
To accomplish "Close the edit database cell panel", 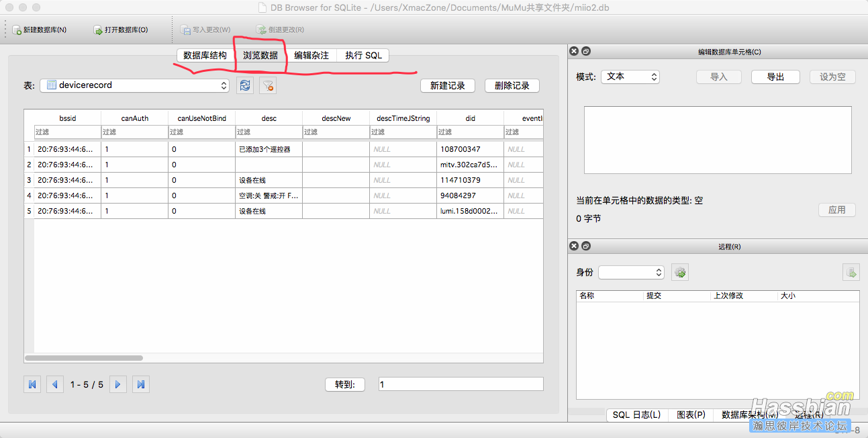I will [574, 51].
